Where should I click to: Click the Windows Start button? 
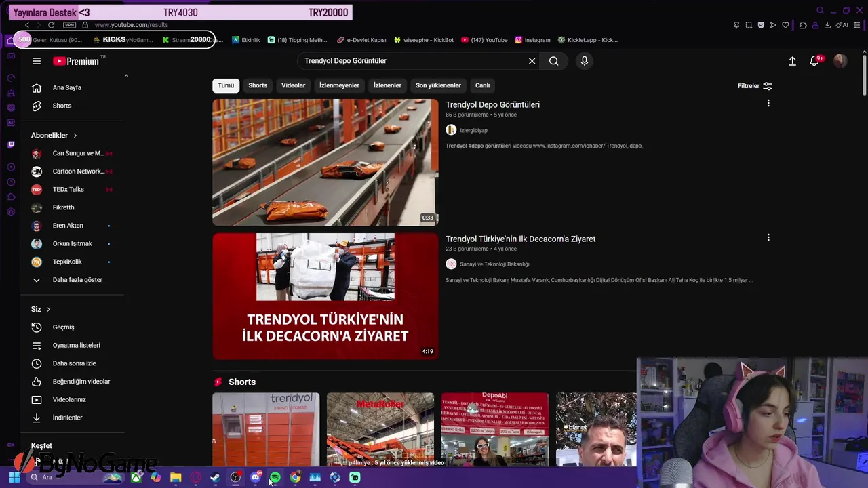[14, 478]
